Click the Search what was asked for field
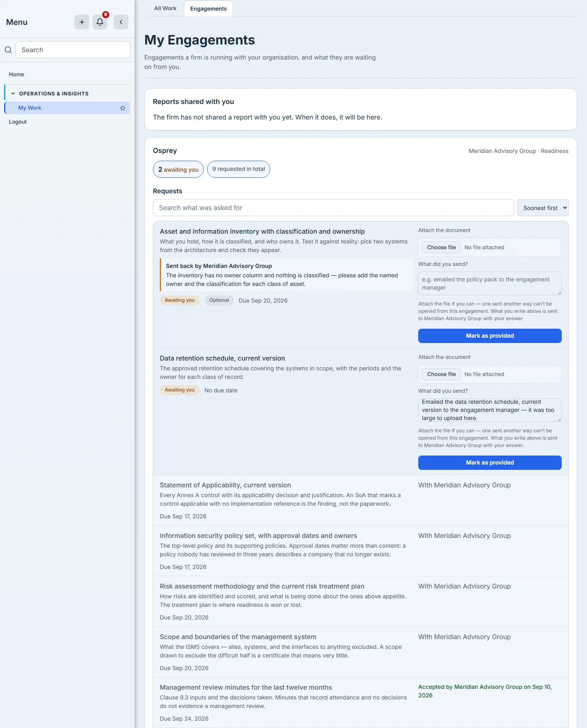The height and width of the screenshot is (728, 587). point(333,208)
